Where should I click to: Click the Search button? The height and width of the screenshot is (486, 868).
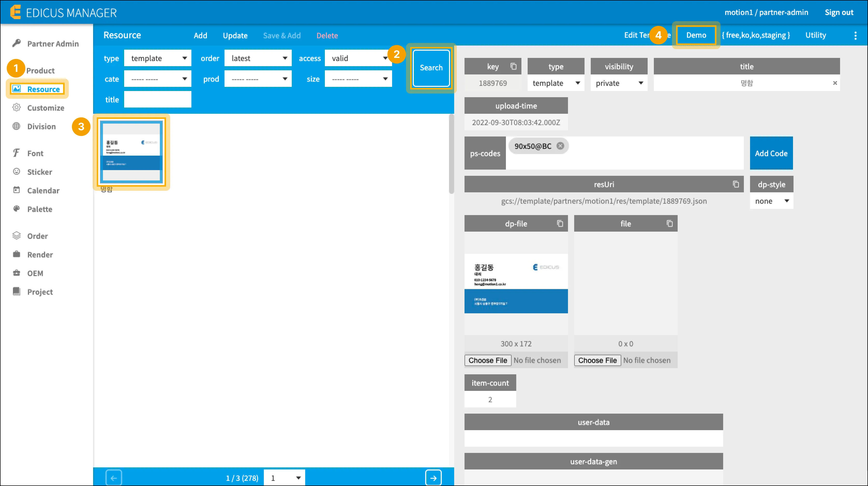(431, 68)
